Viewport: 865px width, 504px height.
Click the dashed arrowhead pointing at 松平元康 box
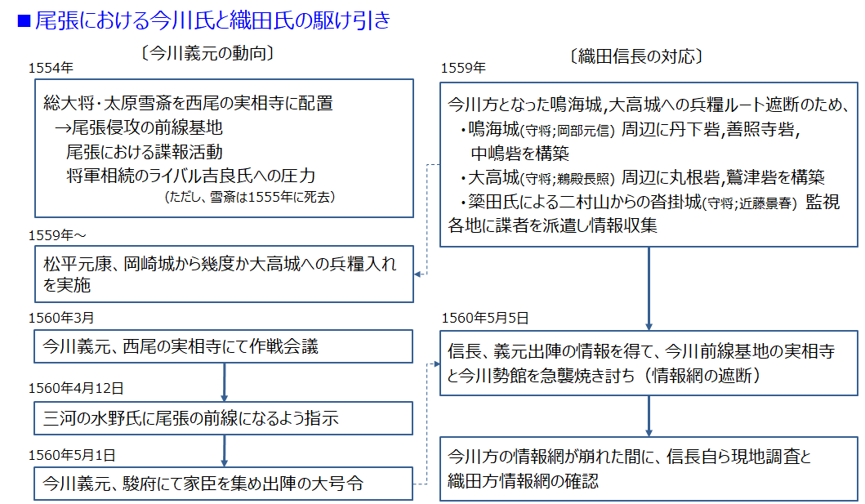[x=420, y=274]
